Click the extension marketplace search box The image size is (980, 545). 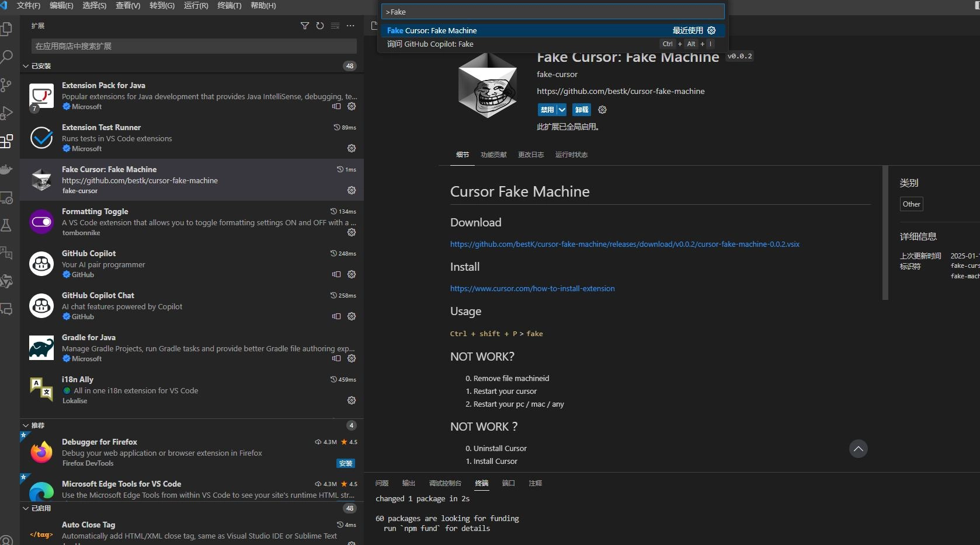click(194, 46)
